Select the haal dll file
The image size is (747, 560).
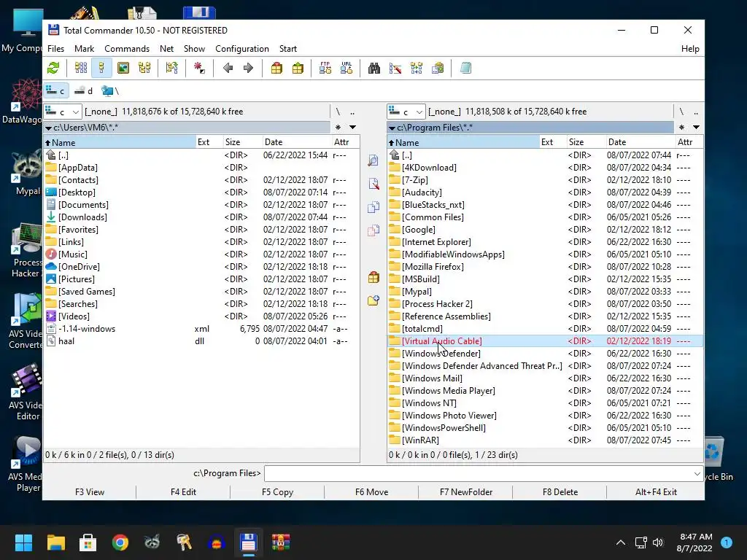(x=201, y=341)
